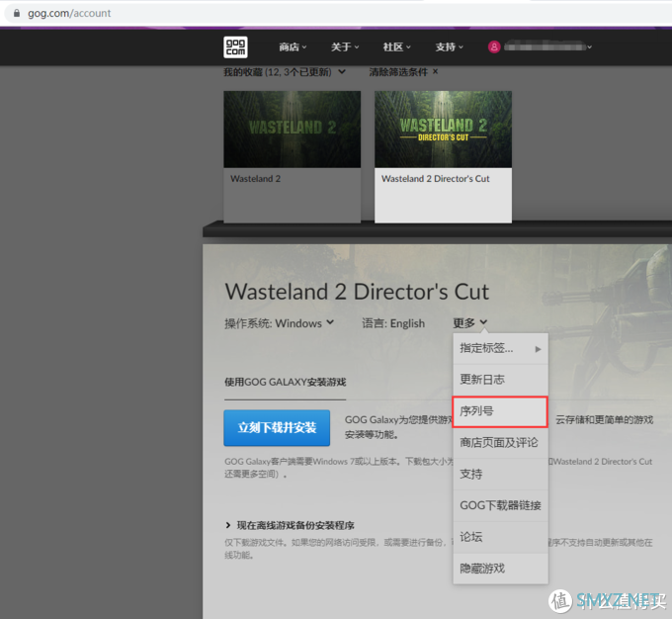Click the Wasteland 2 title text
Image resolution: width=672 pixels, height=619 pixels.
[255, 179]
